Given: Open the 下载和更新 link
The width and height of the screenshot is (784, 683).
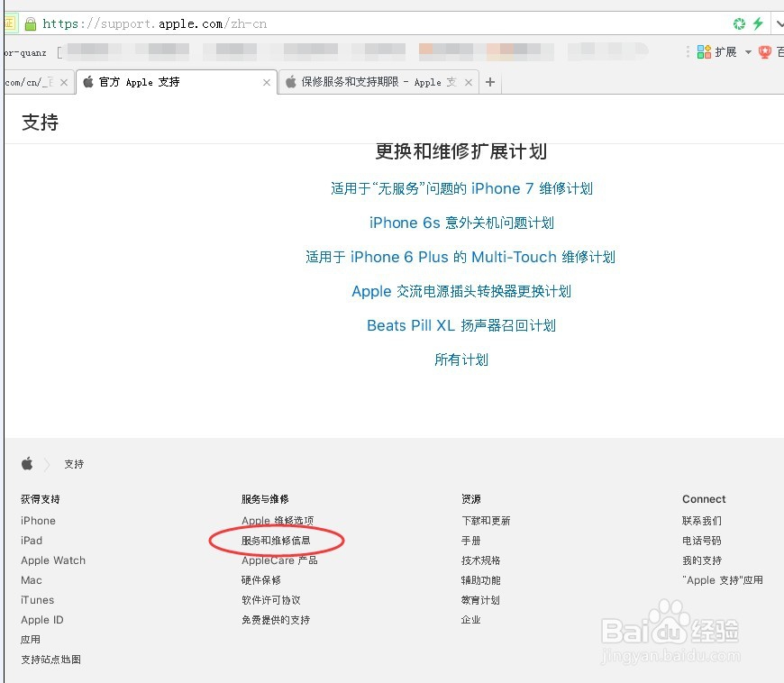Looking at the screenshot, I should [486, 521].
